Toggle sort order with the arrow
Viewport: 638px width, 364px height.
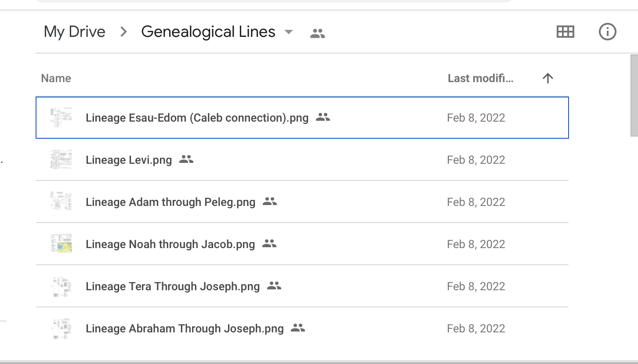547,78
